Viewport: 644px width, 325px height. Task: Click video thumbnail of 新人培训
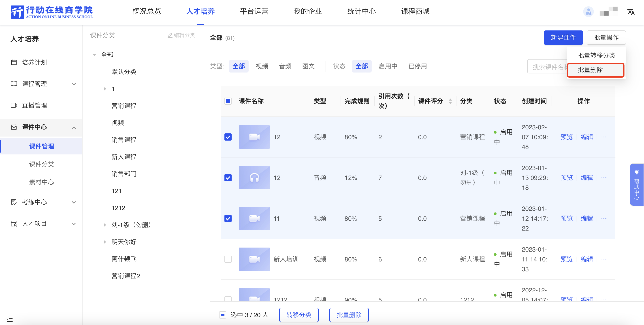point(254,259)
